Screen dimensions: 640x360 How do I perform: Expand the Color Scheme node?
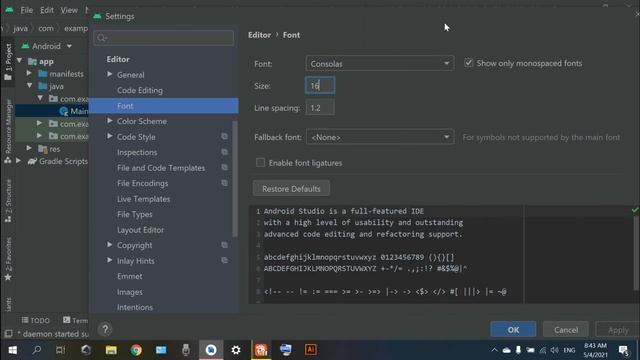tap(109, 121)
